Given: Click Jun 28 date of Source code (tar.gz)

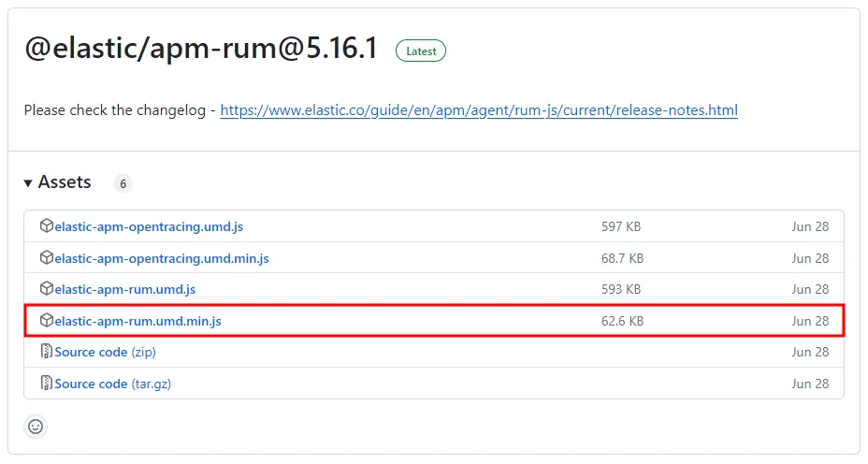Looking at the screenshot, I should [x=810, y=384].
